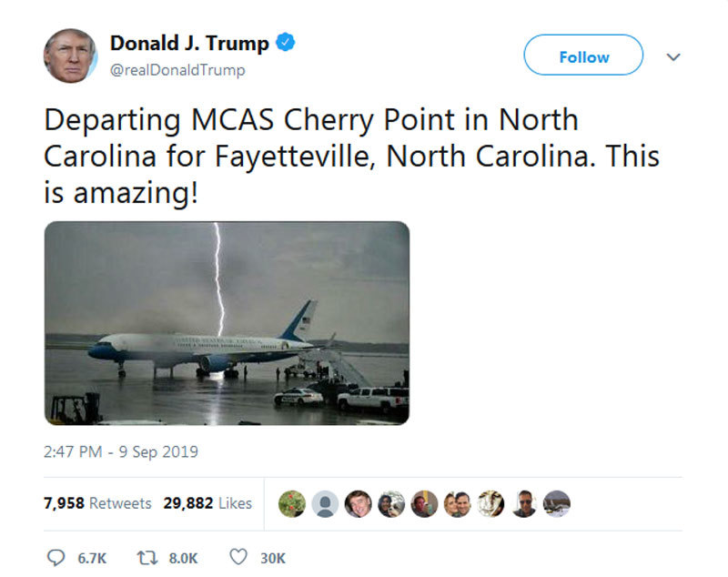
Task: Click the liker avatar with red flowers
Action: [x=291, y=503]
